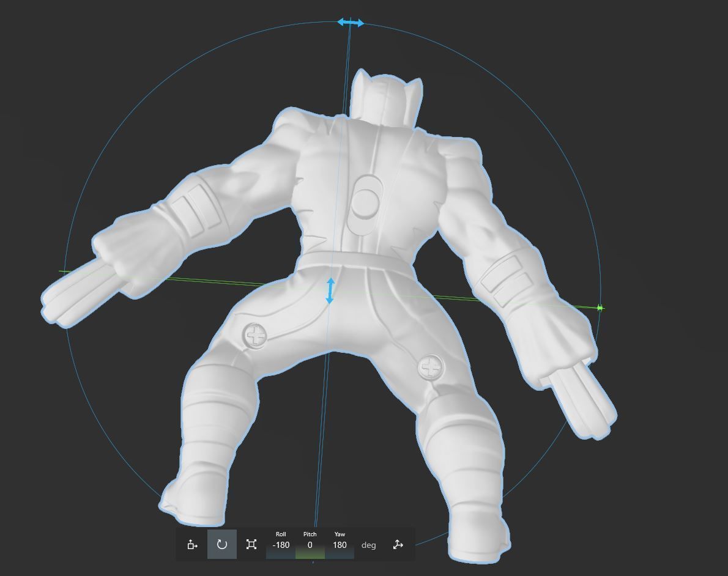Click the horizontal blue rotation arrow handle
The height and width of the screenshot is (576, 728).
pyautogui.click(x=351, y=22)
